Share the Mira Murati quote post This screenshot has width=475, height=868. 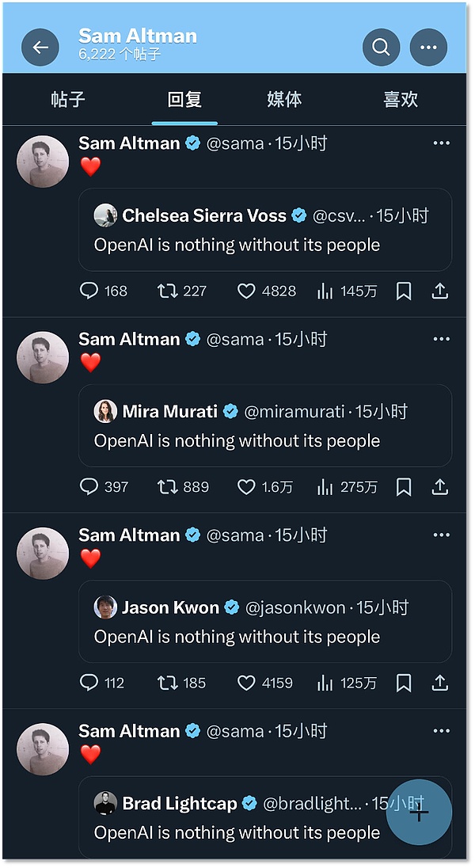tap(440, 486)
